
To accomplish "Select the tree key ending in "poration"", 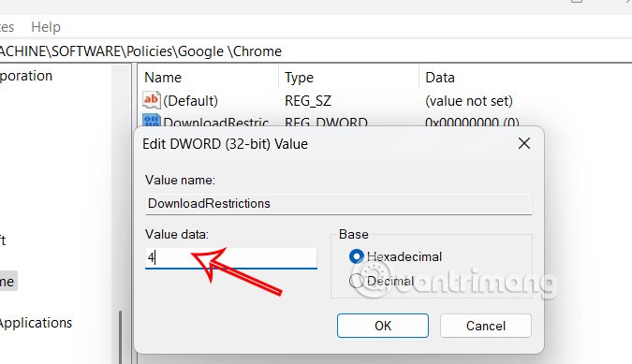I will pyautogui.click(x=26, y=76).
